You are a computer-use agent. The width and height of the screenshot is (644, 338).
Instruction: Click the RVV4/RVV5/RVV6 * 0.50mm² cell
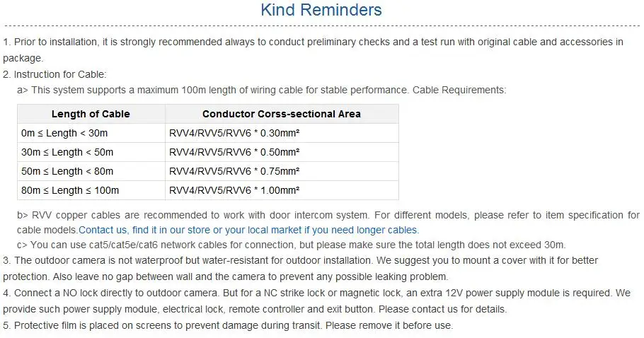282,152
